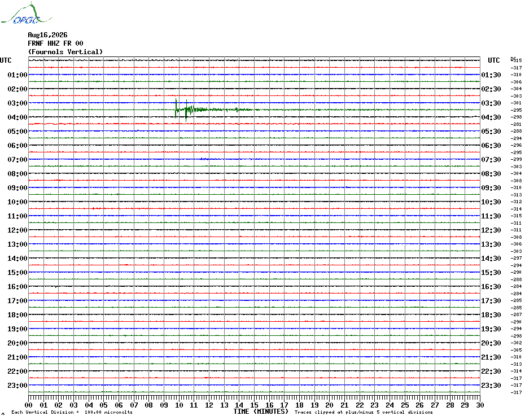Click the "23:00" hour label on the left
This screenshot has height=420, width=525.
pyautogui.click(x=17, y=385)
